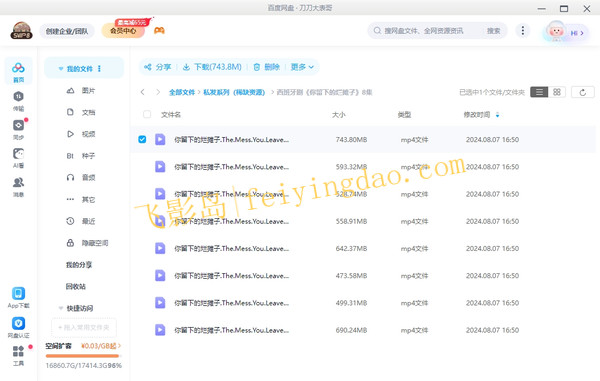The image size is (600, 381).
Task: Switch to grid view mode
Action: [x=557, y=92]
